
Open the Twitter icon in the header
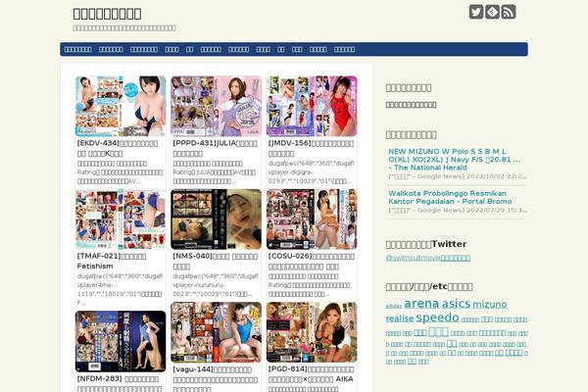[476, 12]
